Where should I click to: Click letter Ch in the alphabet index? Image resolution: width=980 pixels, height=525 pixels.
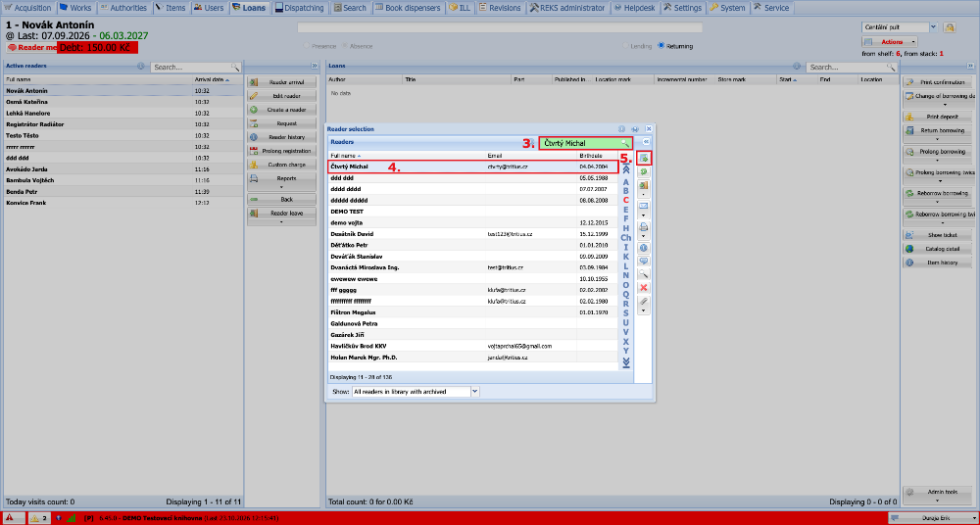tap(625, 237)
